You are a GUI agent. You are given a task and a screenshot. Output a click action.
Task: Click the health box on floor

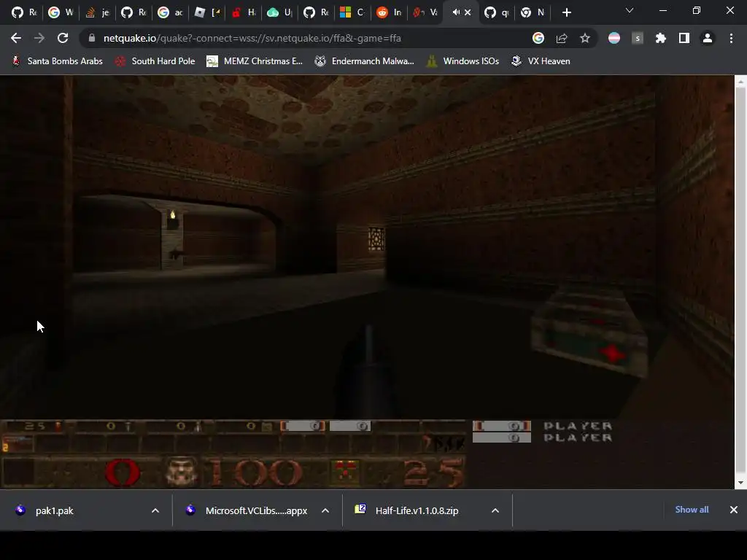(x=591, y=333)
